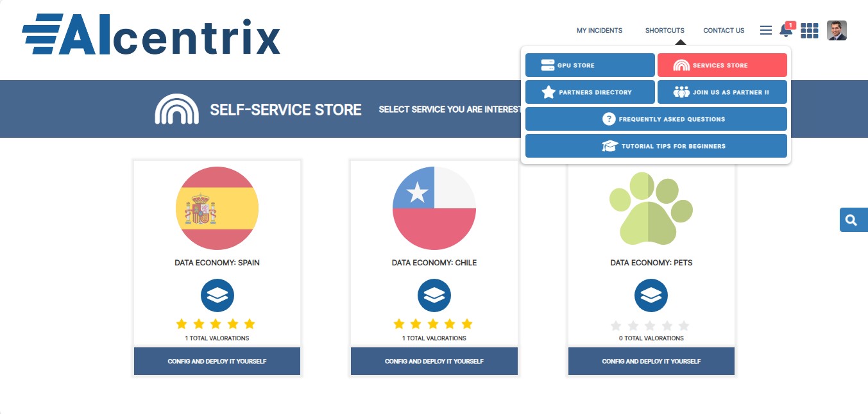Image resolution: width=868 pixels, height=414 pixels.
Task: Click the blue search magnifier button
Action: click(852, 220)
